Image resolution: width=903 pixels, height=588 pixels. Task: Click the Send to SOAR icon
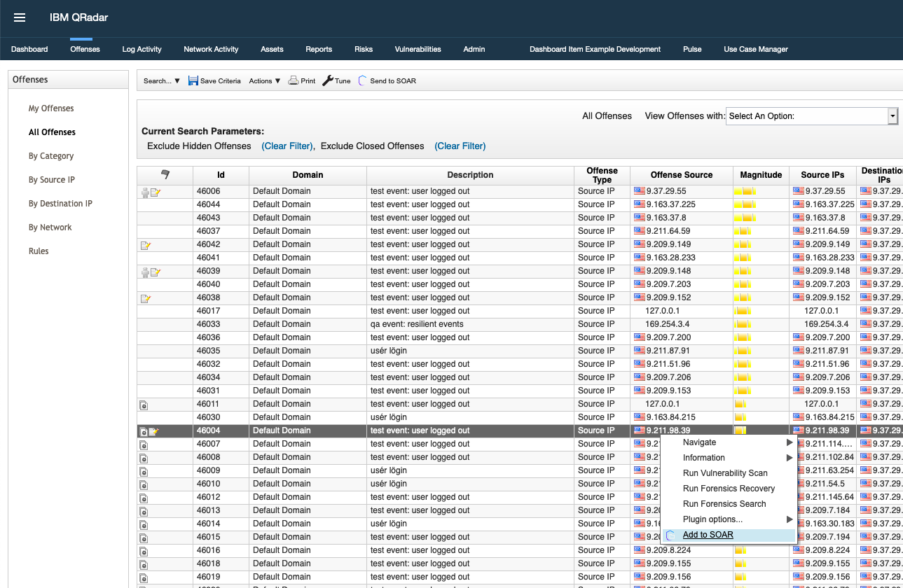tap(362, 80)
